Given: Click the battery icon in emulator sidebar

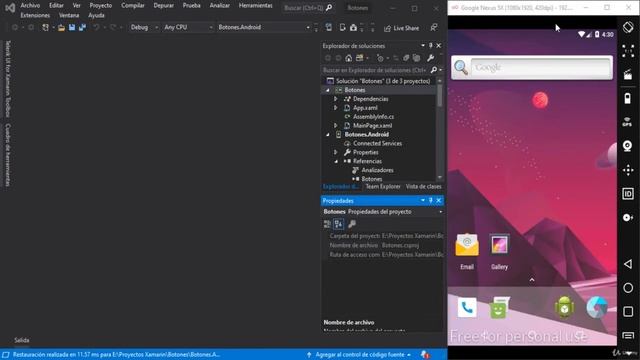Looking at the screenshot, I should (x=628, y=98).
